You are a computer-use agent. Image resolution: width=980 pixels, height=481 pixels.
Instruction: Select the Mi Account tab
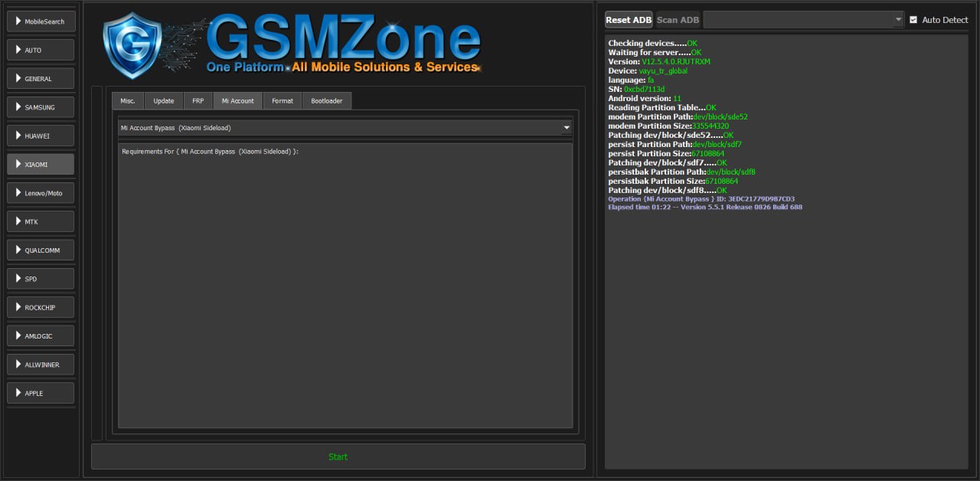coord(238,100)
